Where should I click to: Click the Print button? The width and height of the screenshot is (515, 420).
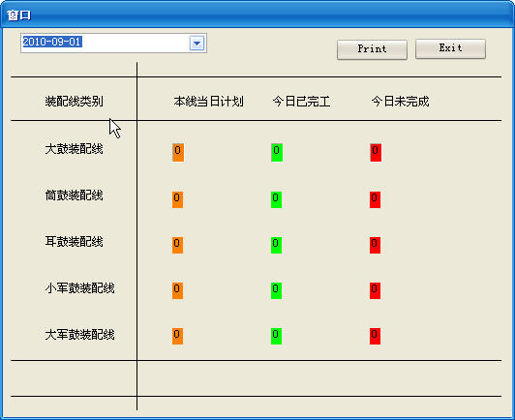coord(372,49)
